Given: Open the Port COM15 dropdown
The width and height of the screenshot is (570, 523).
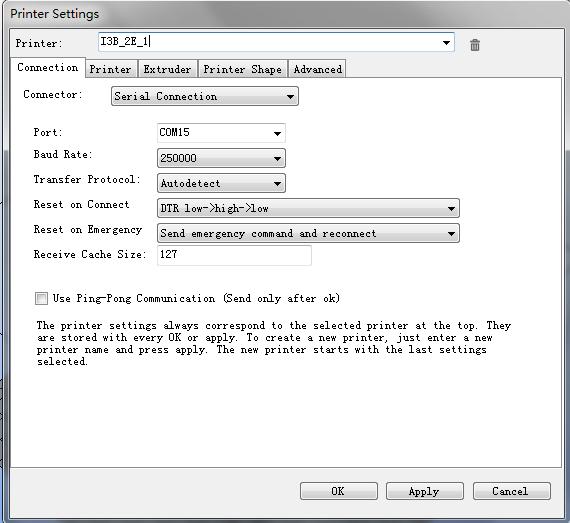Looking at the screenshot, I should click(221, 133).
